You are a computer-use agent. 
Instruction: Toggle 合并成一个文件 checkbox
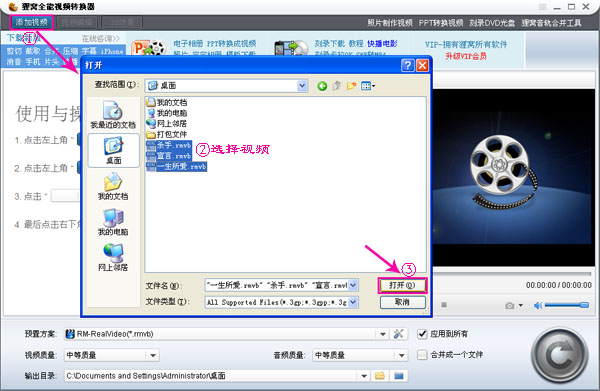[422, 355]
